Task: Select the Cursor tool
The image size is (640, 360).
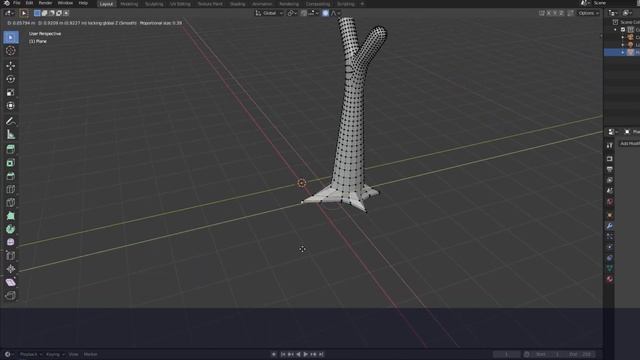Action: (11, 51)
